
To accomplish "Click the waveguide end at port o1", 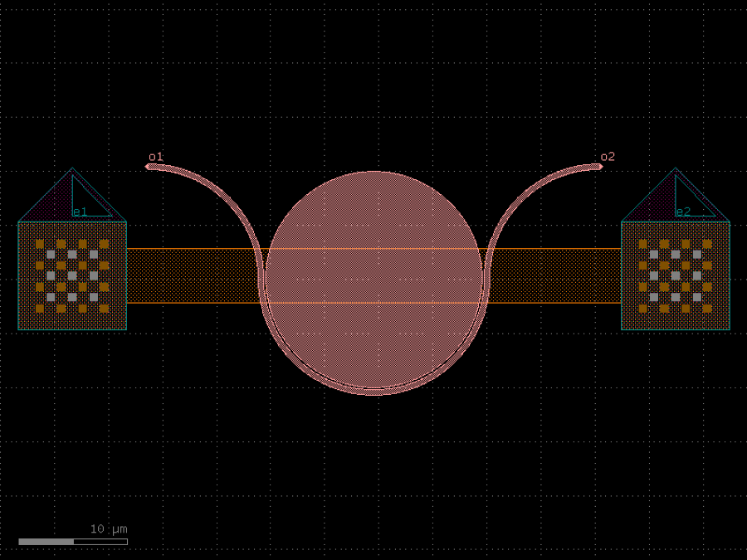I will coord(149,167).
